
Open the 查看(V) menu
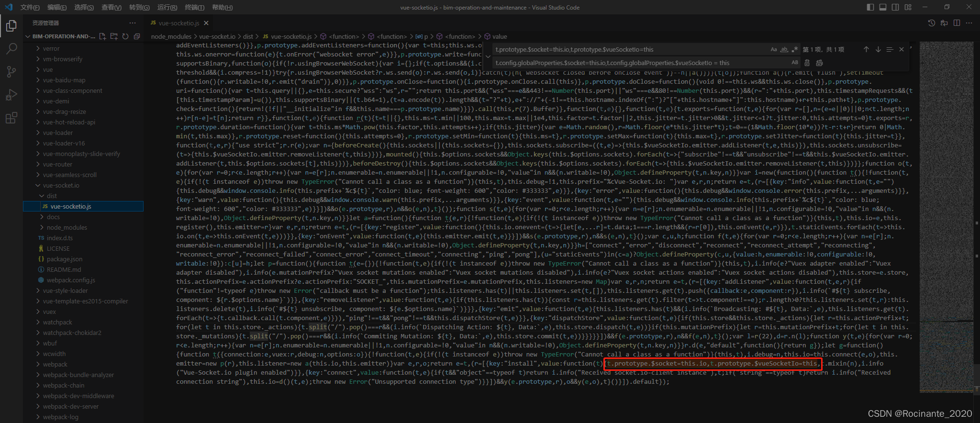pyautogui.click(x=111, y=7)
